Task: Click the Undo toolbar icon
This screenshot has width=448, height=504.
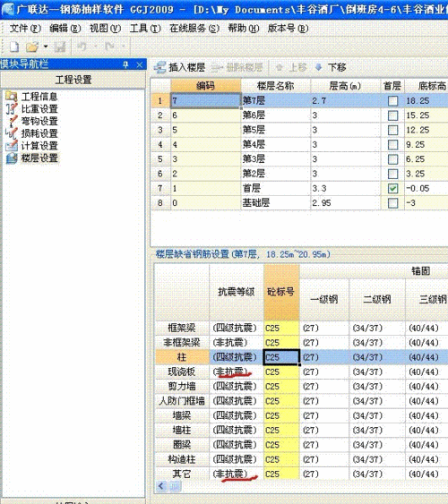Action: tap(82, 47)
